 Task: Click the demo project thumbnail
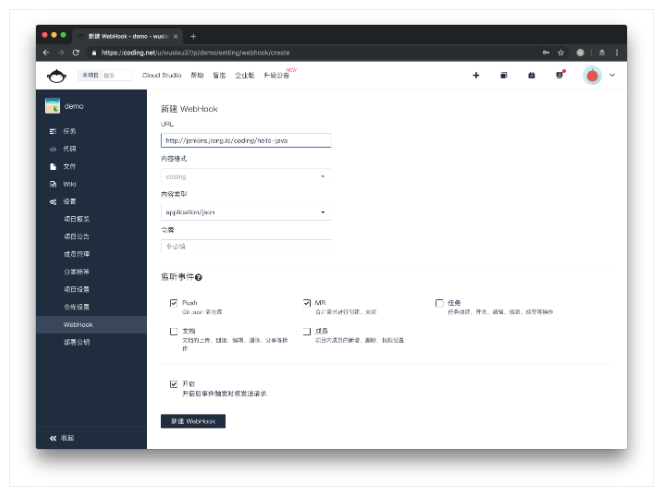53,106
